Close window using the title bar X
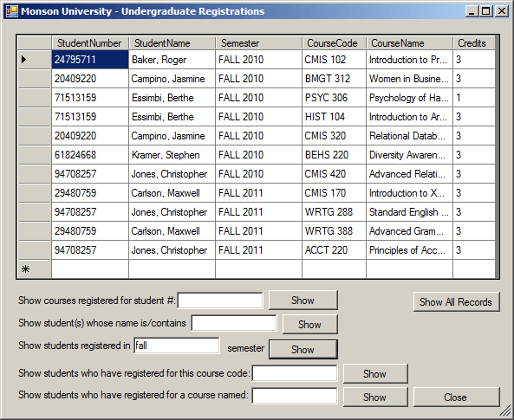This screenshot has width=514, height=420. click(x=502, y=11)
